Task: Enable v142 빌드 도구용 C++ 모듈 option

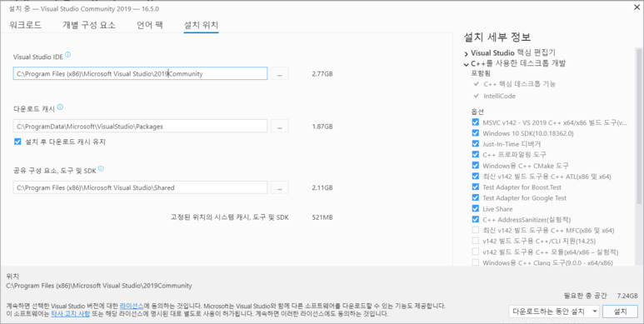Action: tap(476, 252)
